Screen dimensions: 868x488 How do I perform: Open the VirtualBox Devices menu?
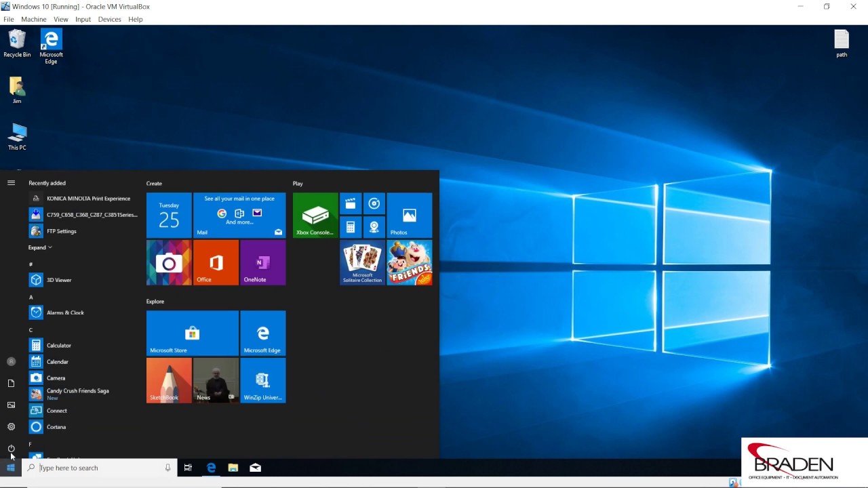coord(109,19)
